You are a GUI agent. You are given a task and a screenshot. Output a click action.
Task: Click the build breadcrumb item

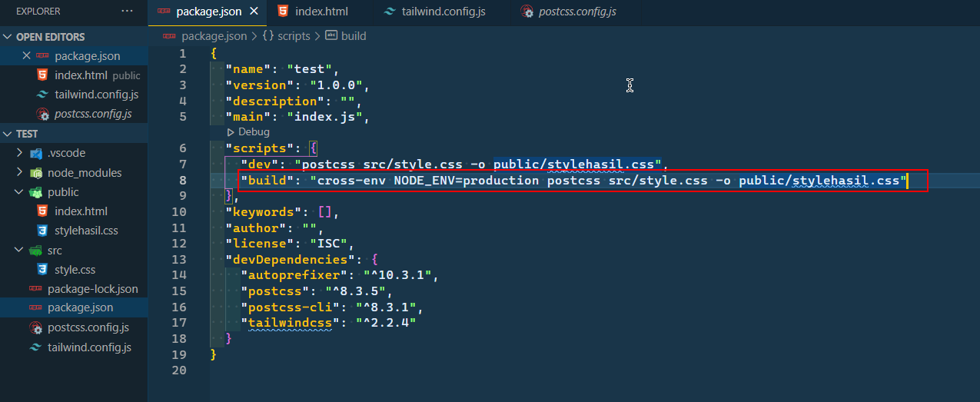pyautogui.click(x=353, y=36)
